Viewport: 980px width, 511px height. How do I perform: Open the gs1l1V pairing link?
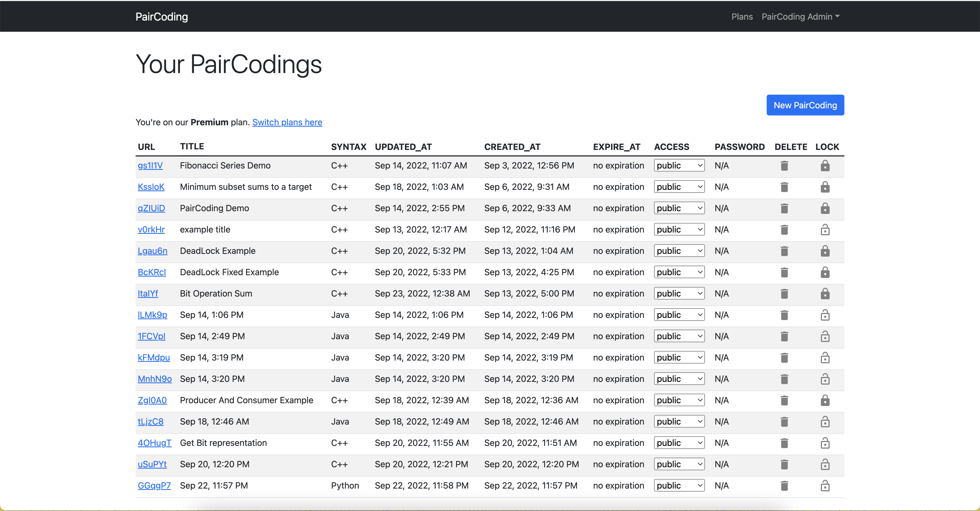pos(150,166)
